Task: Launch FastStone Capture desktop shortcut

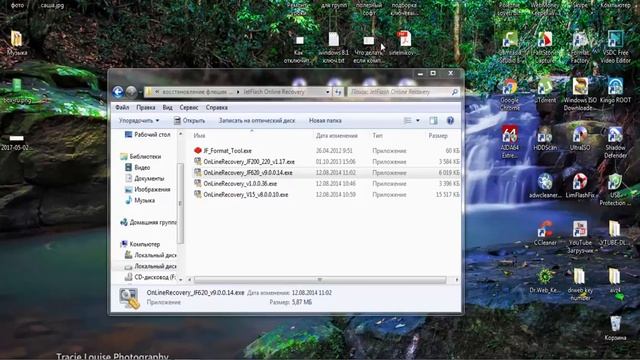Action: [x=545, y=47]
